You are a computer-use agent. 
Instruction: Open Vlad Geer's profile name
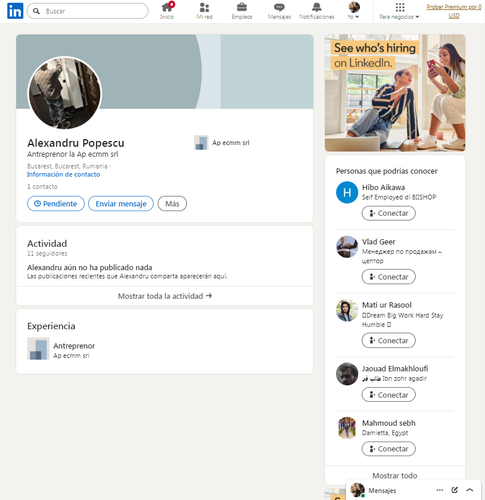point(379,242)
